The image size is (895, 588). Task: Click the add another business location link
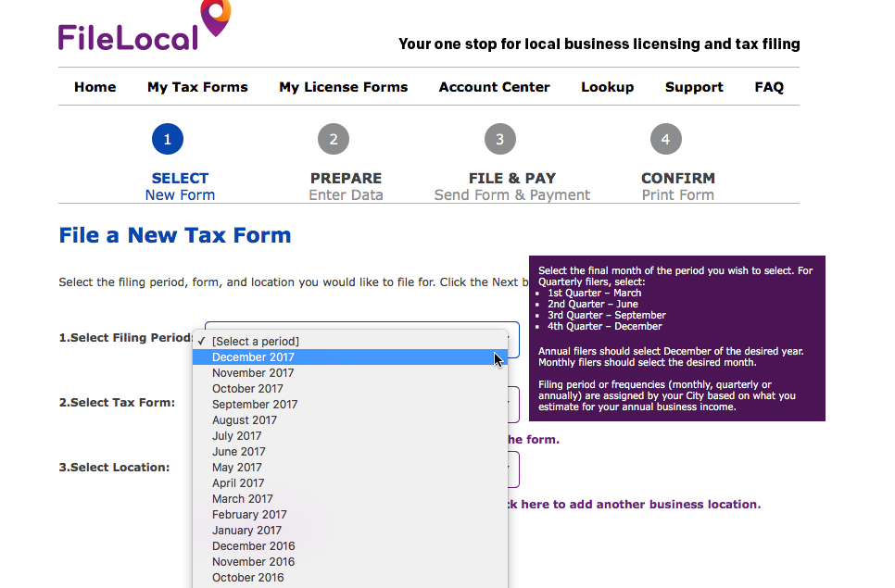(x=634, y=505)
